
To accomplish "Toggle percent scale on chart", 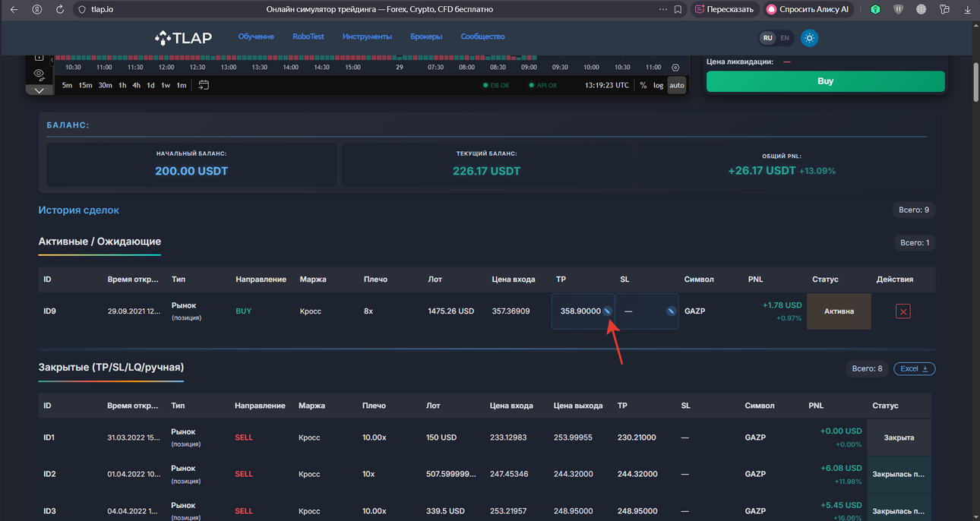I will coord(643,85).
